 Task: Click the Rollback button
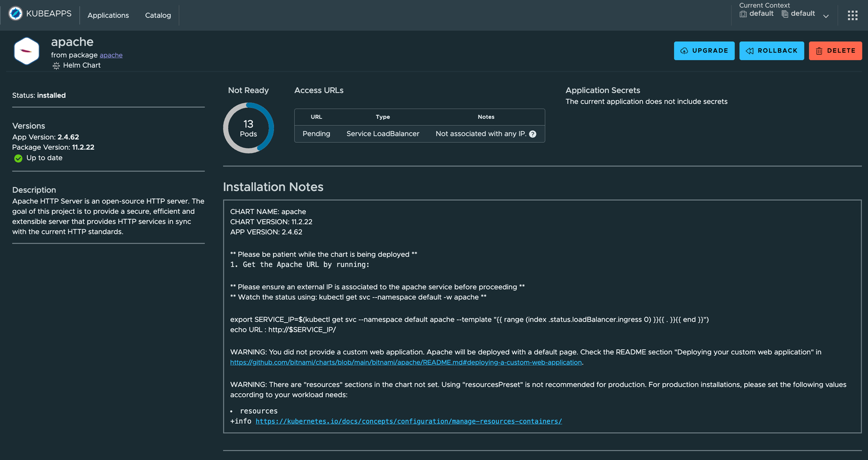click(771, 50)
